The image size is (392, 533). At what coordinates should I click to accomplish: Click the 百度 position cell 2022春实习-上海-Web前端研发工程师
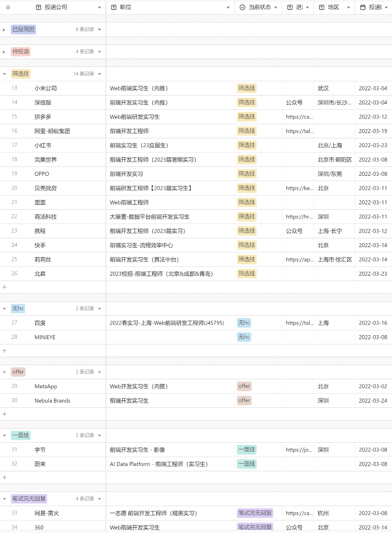pos(170,323)
